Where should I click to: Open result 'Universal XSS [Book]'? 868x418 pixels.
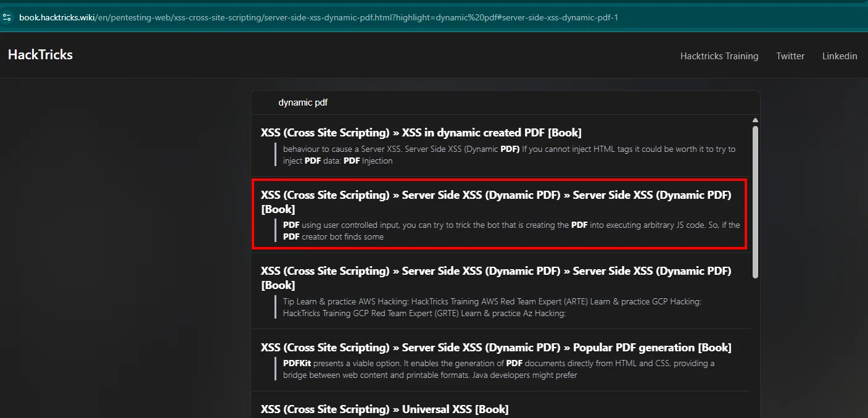[x=384, y=409]
